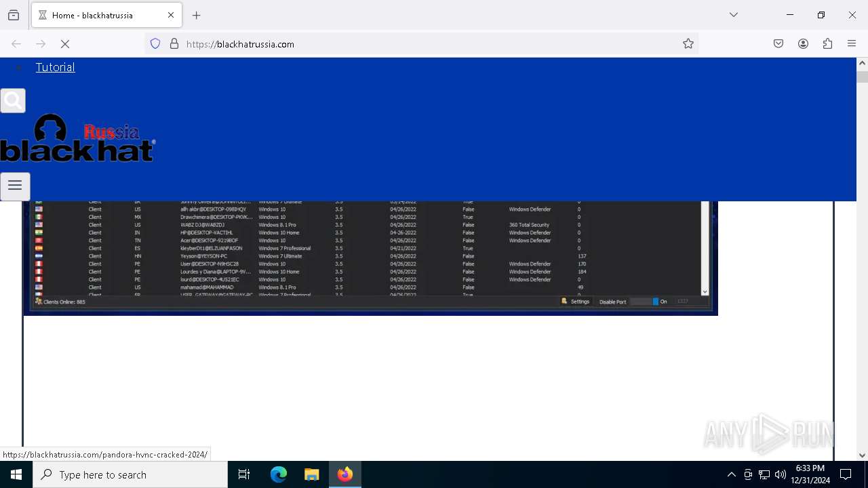Open Task View from the taskbar

click(x=244, y=474)
